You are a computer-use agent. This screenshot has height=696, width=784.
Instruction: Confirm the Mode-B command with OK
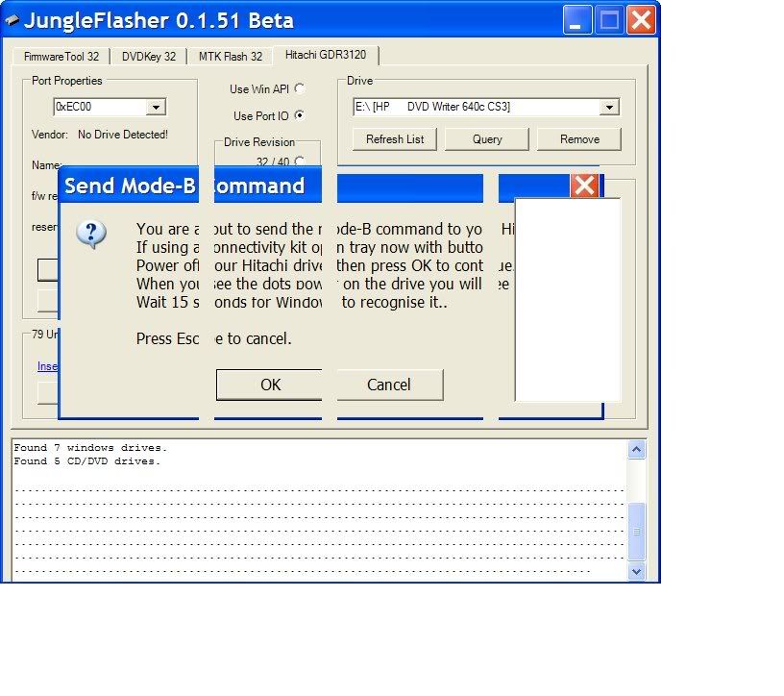point(270,385)
